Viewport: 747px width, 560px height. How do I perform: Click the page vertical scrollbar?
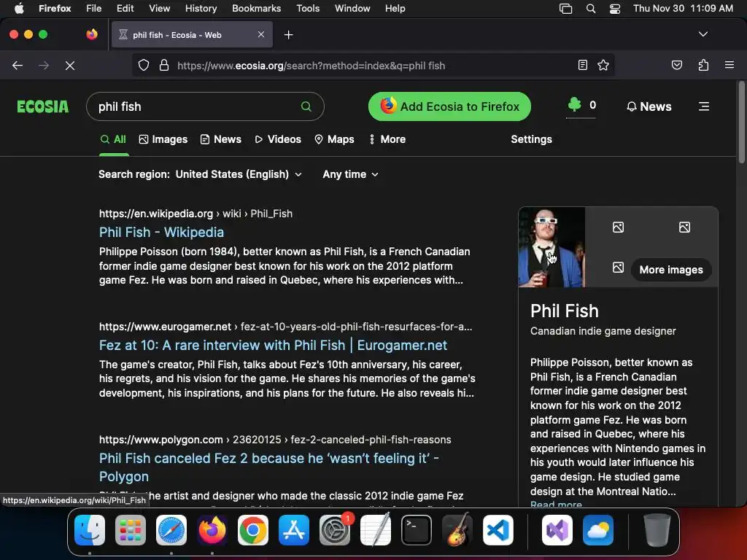(741, 124)
